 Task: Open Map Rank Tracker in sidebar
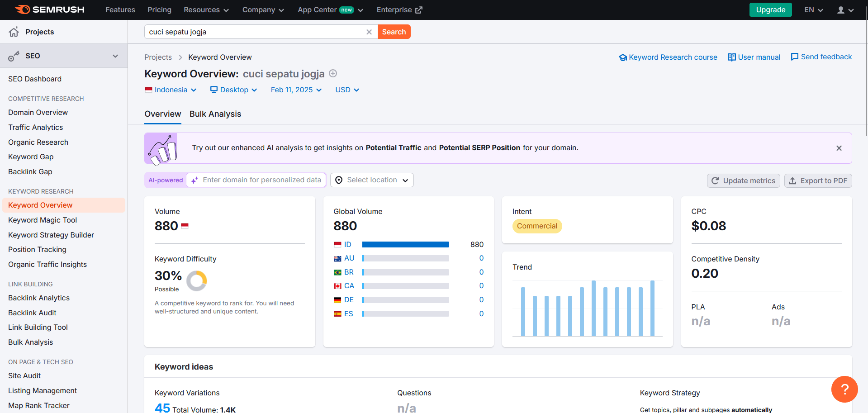39,405
